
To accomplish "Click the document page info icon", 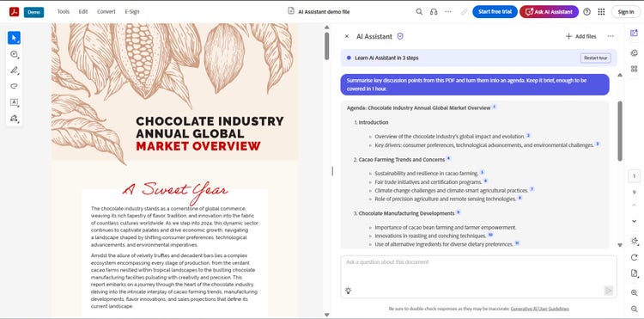I will (635, 273).
